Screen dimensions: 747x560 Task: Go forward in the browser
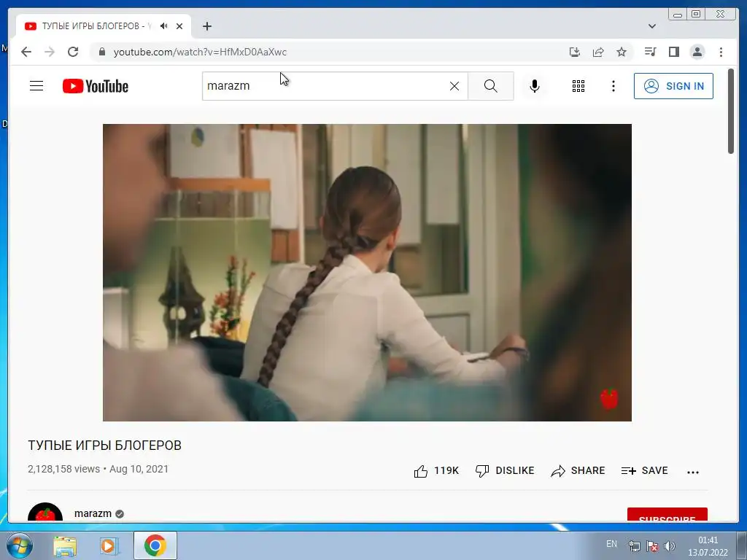[x=50, y=52]
